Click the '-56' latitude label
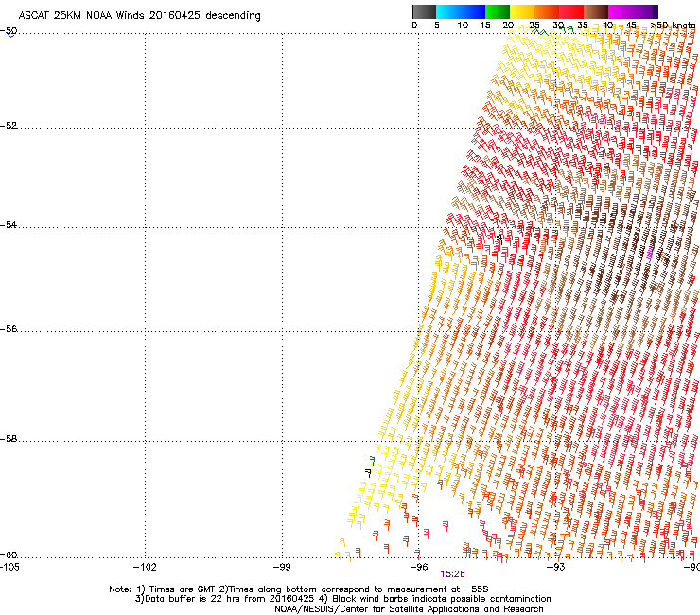The height and width of the screenshot is (615, 700). 9,329
